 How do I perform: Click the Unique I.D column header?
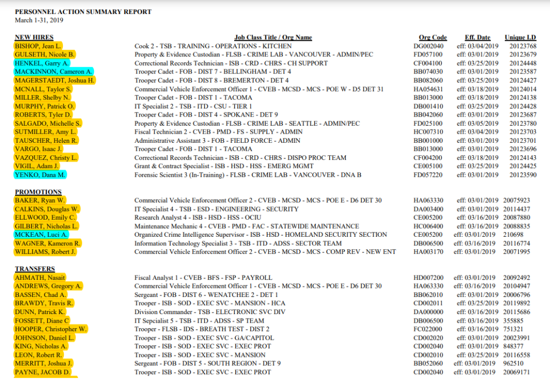[x=520, y=38]
